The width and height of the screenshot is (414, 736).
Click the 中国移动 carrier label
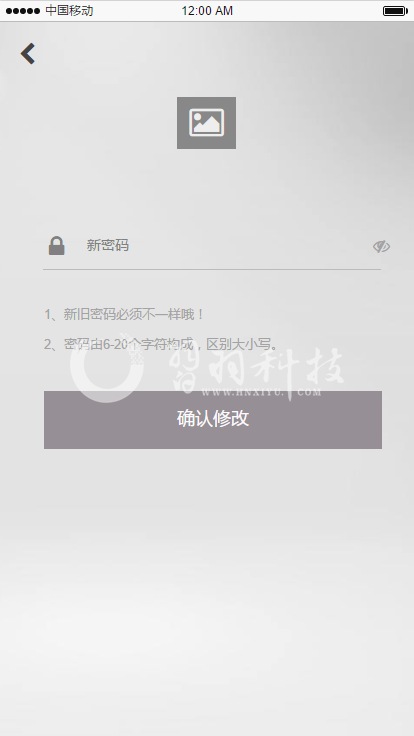pos(69,10)
